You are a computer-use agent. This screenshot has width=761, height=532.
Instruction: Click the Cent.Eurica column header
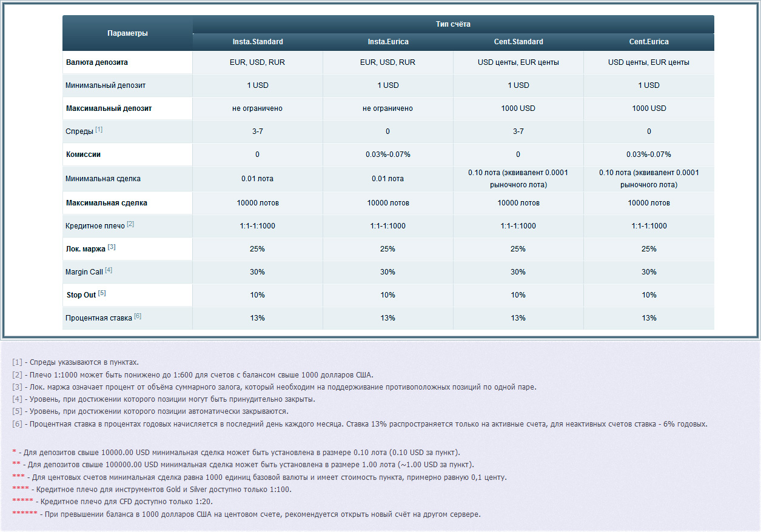tap(649, 42)
